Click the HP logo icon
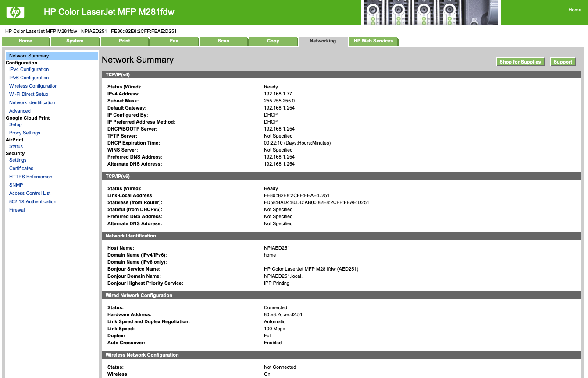This screenshot has height=378, width=588. (x=15, y=12)
